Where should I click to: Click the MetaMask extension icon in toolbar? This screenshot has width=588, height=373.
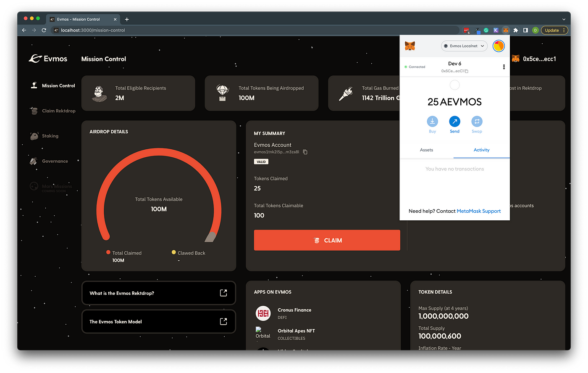(506, 30)
